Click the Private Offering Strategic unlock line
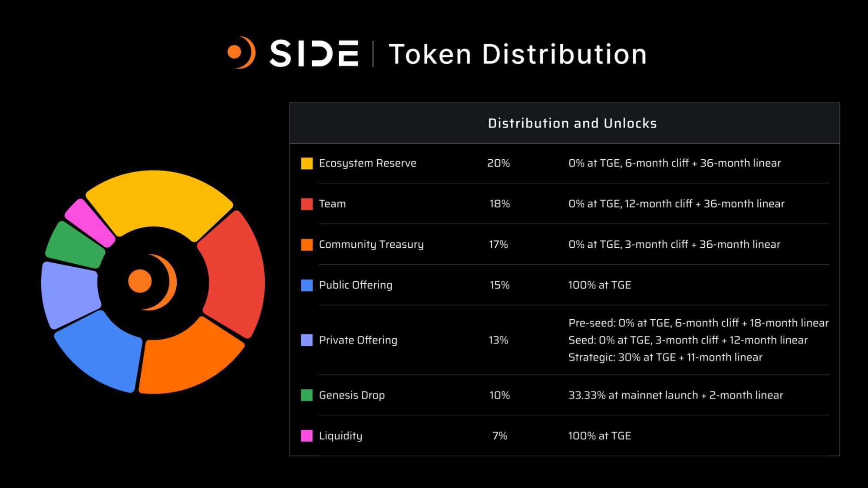This screenshot has width=868, height=488. pyautogui.click(x=665, y=357)
